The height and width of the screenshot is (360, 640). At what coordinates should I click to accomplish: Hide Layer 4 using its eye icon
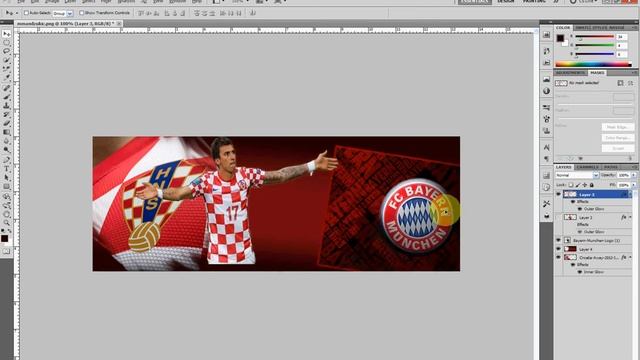point(558,249)
